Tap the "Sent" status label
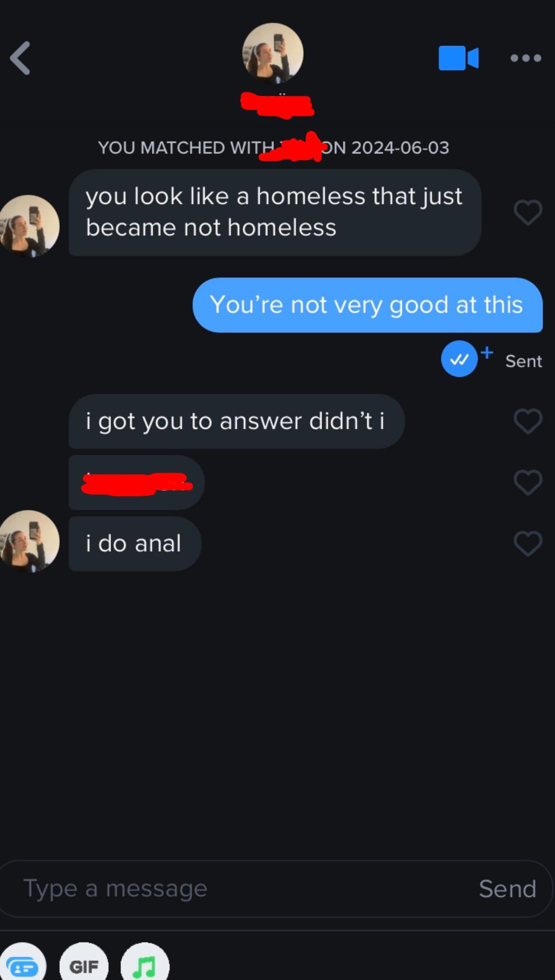Screen dimensions: 555x980 pyautogui.click(x=523, y=362)
